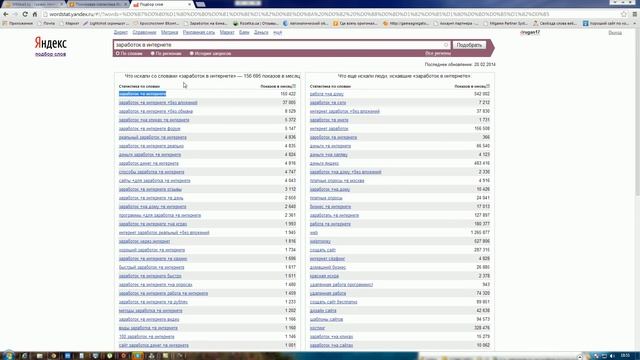Click the browser forward arrow
The image size is (640, 360).
coord(15,14)
